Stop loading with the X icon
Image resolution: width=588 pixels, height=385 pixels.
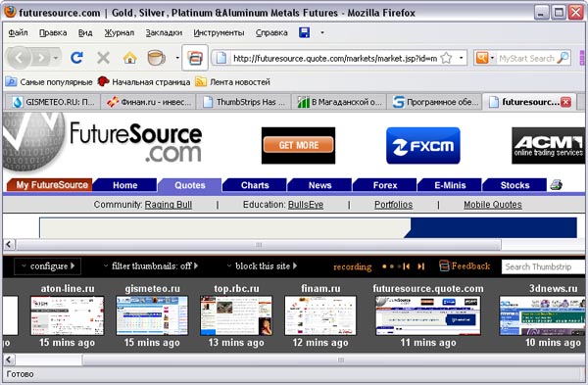point(103,58)
